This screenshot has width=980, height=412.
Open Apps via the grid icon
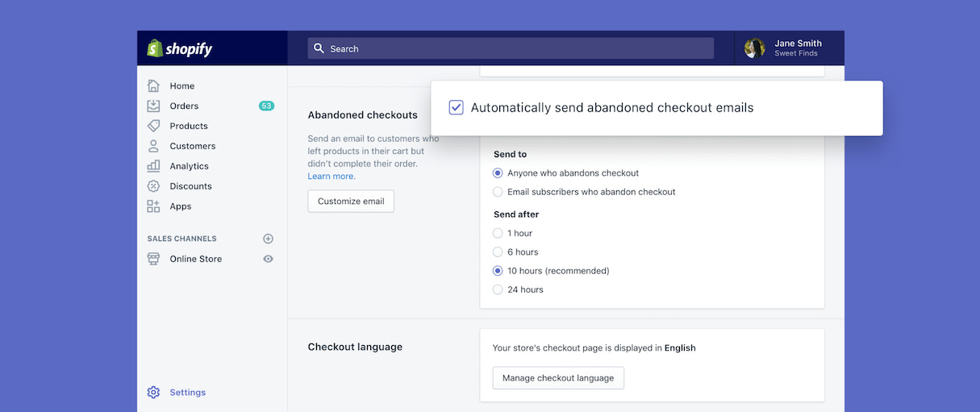153,206
